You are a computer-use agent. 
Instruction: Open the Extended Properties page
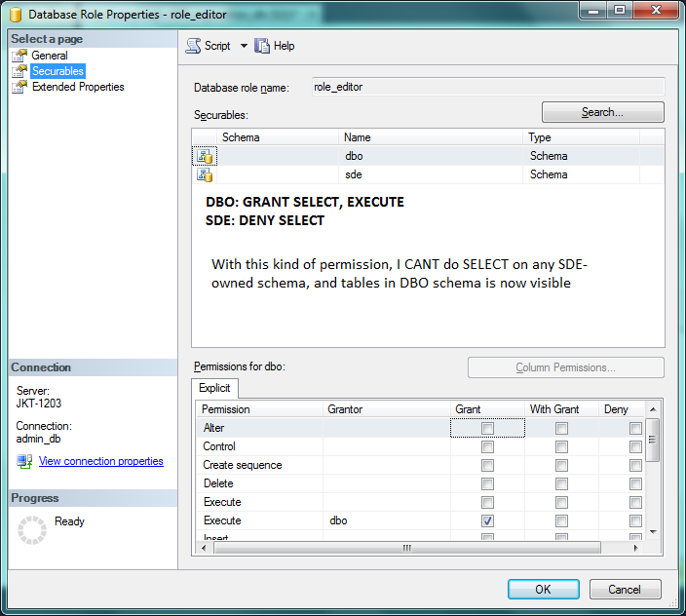point(78,87)
